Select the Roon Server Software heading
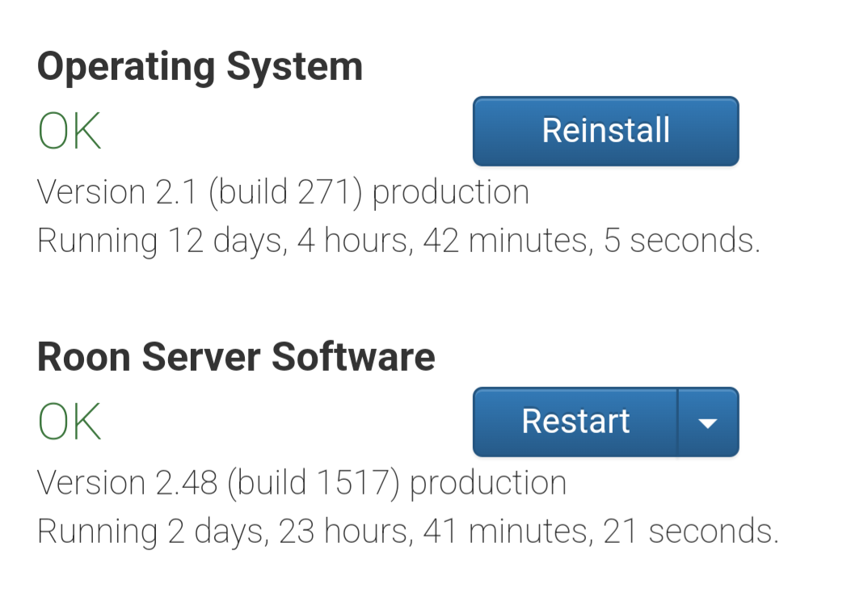868x597 pixels. 236,356
